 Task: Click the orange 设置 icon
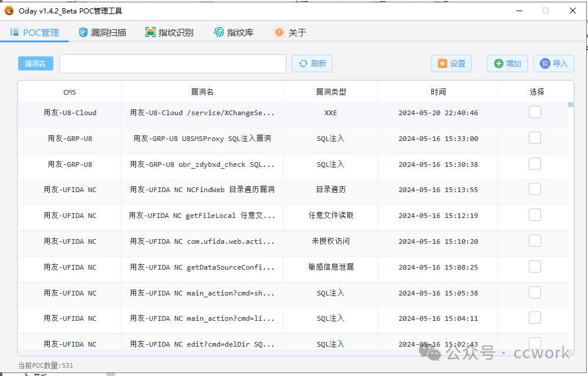442,63
